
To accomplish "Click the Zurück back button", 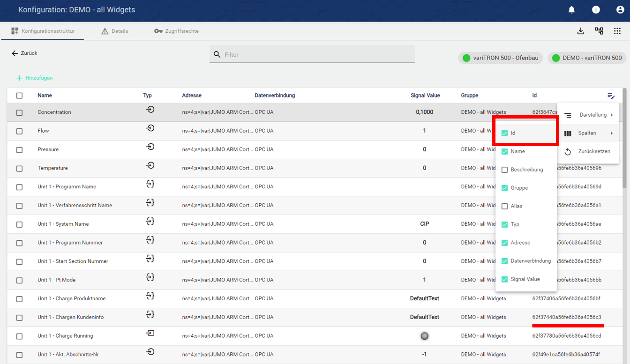I will 24,53.
